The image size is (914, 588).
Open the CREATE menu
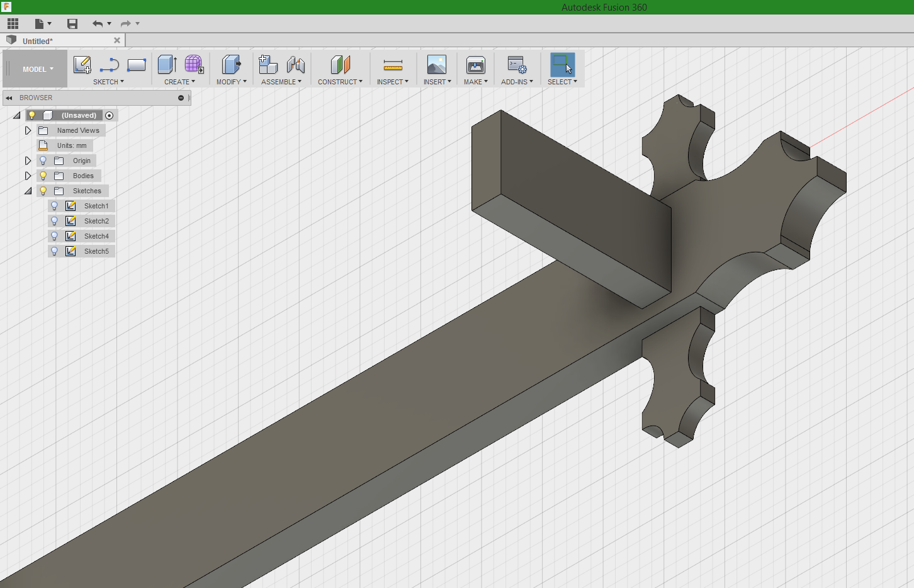[180, 82]
